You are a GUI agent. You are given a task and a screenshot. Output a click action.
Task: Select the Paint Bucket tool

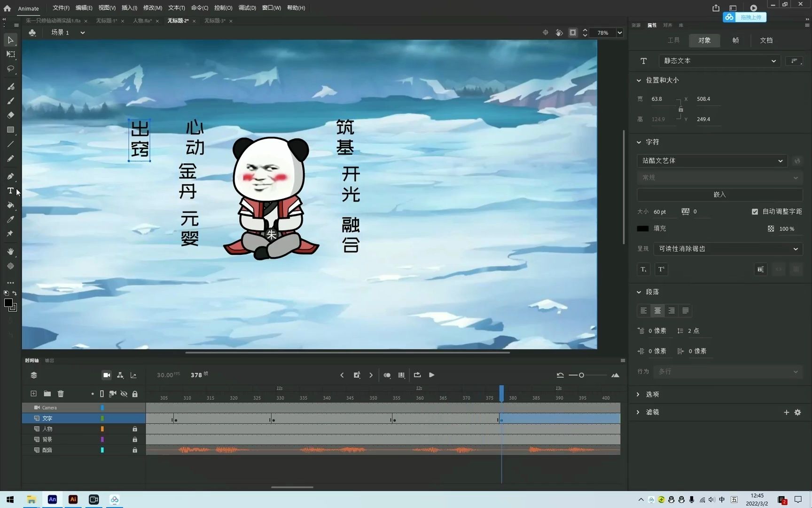[10, 205]
